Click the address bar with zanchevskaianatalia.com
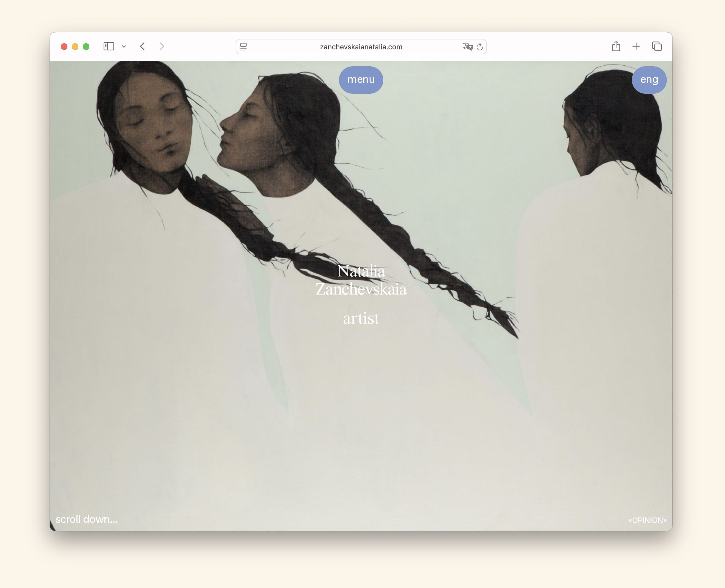This screenshot has width=725, height=588. 361,47
